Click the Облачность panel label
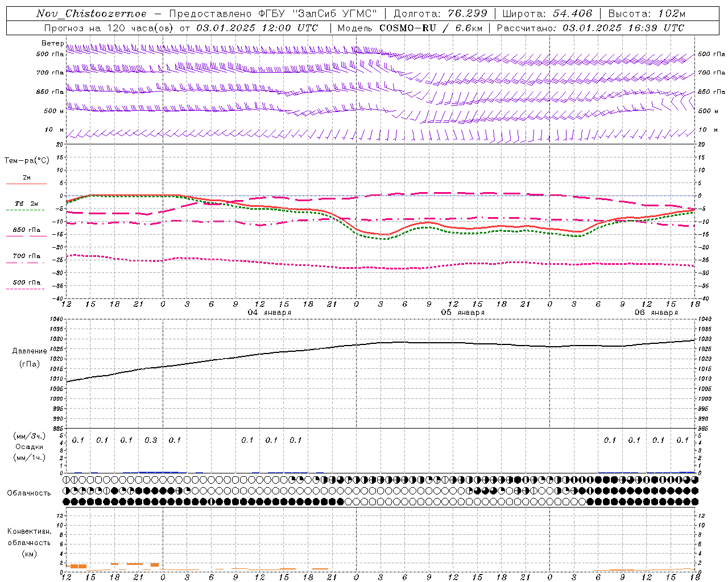 pyautogui.click(x=29, y=493)
